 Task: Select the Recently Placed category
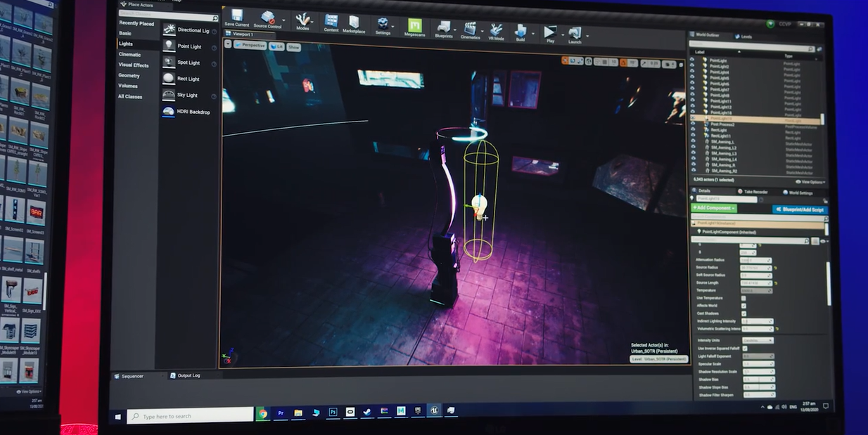[x=136, y=23]
